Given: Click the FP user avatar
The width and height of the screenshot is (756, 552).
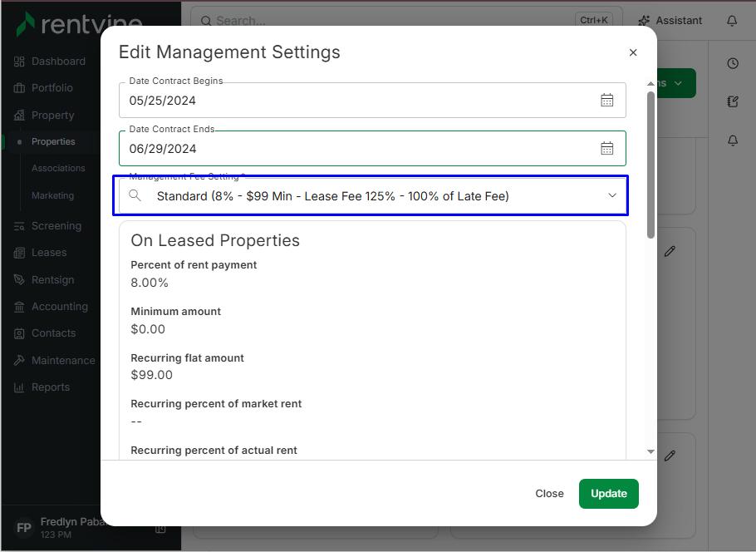Looking at the screenshot, I should (23, 528).
